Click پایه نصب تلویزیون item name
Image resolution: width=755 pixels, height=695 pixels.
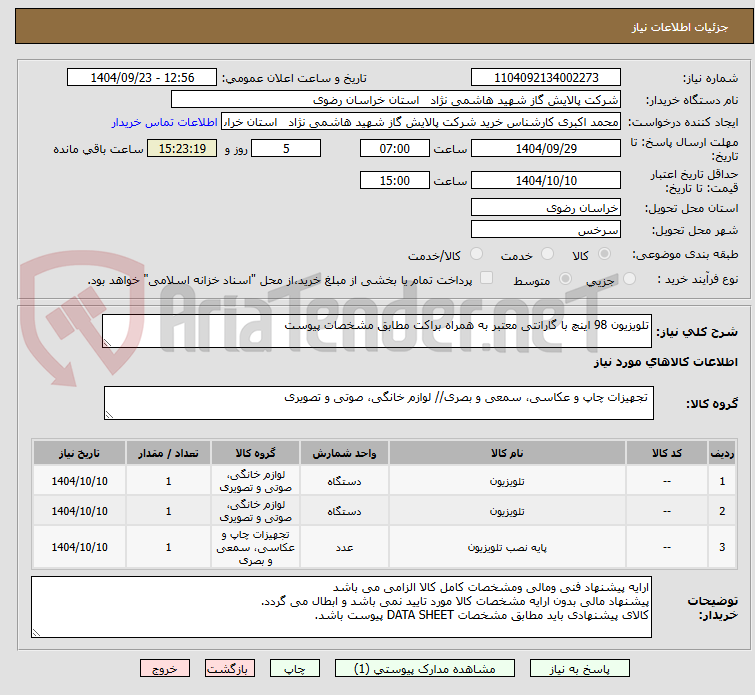[x=507, y=547]
